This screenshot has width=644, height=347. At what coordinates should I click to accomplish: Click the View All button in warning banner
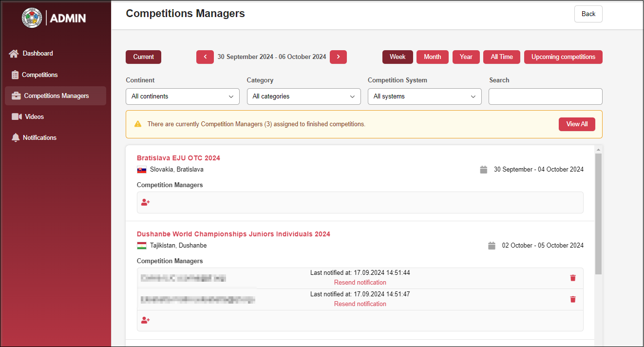(576, 124)
